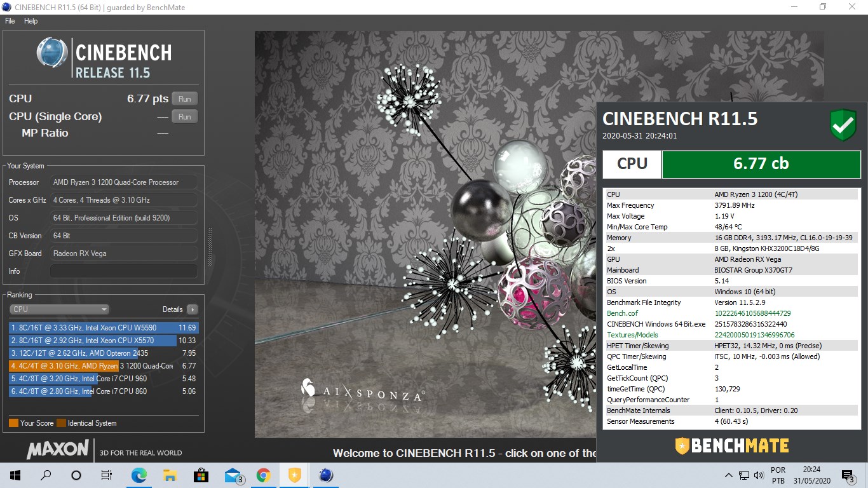Screen dimensions: 868x488
Task: Switch input language POR PTB
Action: click(778, 475)
